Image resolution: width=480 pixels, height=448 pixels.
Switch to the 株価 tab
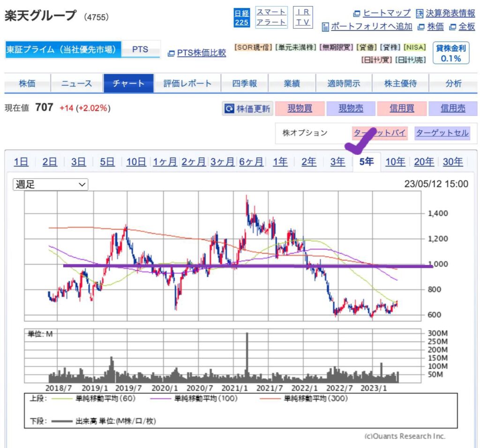pyautogui.click(x=27, y=83)
